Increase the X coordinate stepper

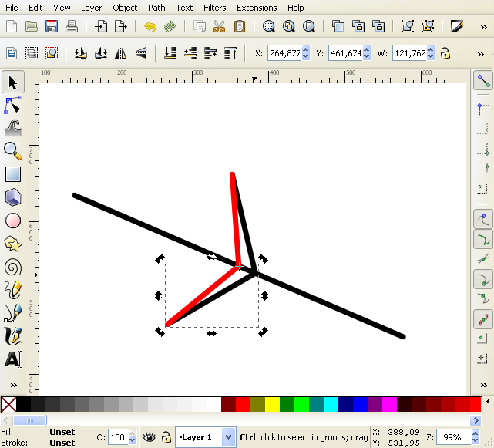[306, 50]
